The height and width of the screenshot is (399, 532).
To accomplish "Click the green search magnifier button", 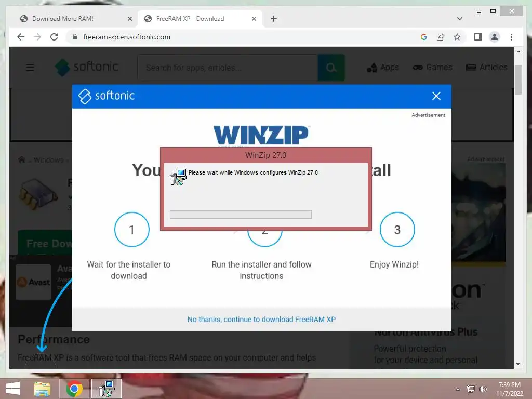I will click(x=331, y=68).
